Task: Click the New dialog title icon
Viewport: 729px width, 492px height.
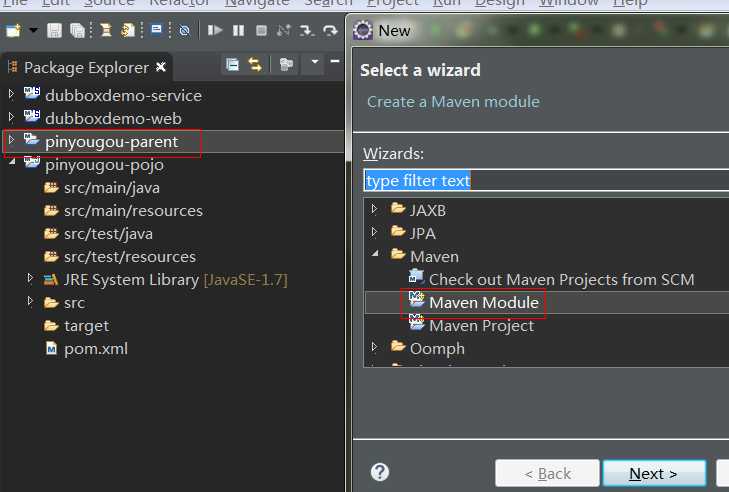Action: 363,31
